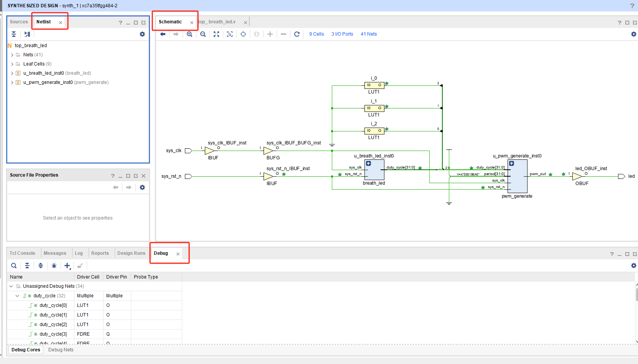
Task: Open search in the Debug panel toolbar
Action: coord(14,266)
